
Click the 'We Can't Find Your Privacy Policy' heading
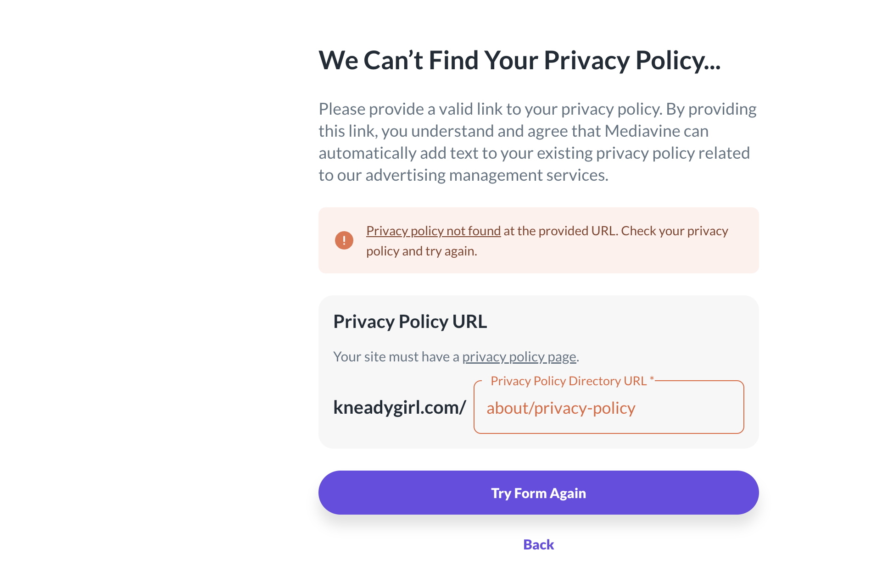pos(519,61)
